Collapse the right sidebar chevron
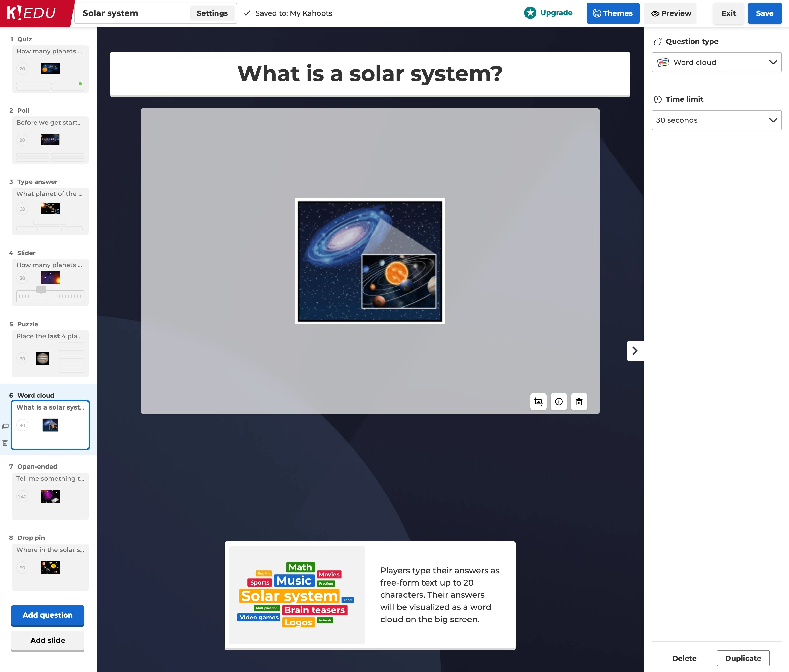 point(635,351)
